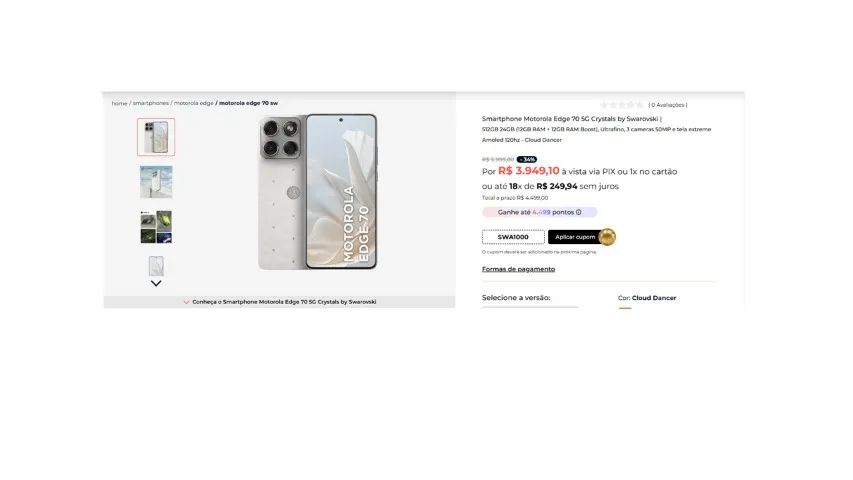Click the star rating icons

(622, 104)
